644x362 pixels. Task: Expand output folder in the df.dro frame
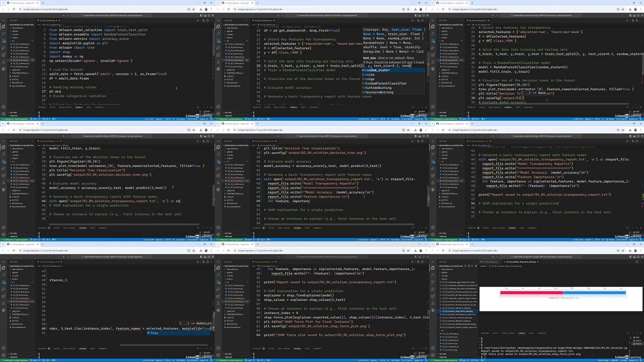click(15, 37)
